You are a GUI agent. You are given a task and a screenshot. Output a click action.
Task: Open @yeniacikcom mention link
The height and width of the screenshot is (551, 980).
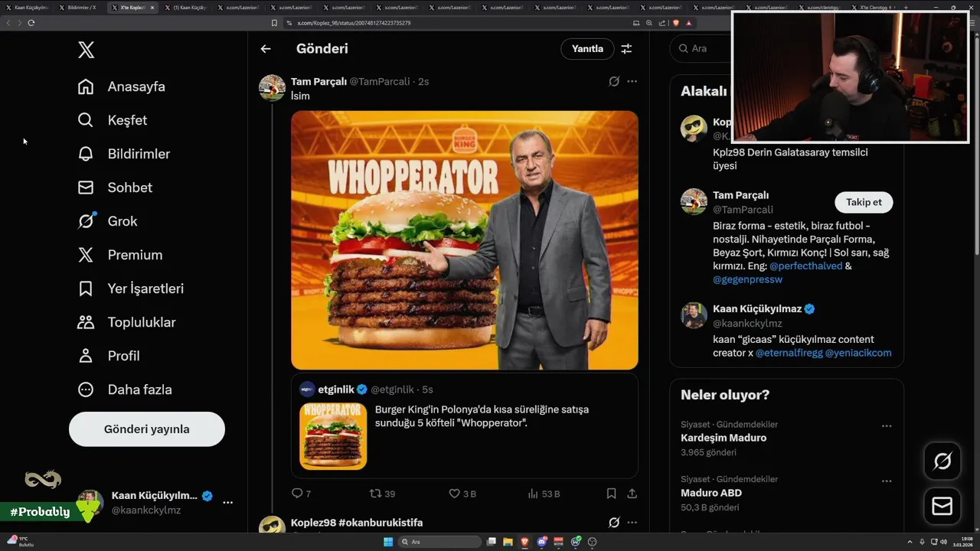pyautogui.click(x=858, y=353)
